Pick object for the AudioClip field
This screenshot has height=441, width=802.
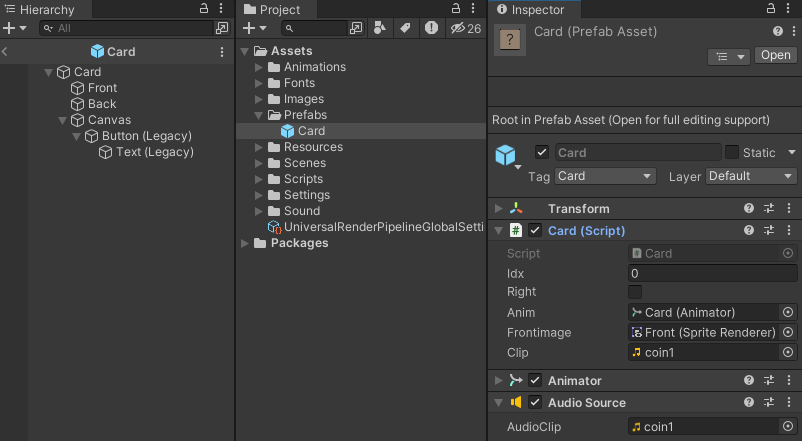[788, 426]
